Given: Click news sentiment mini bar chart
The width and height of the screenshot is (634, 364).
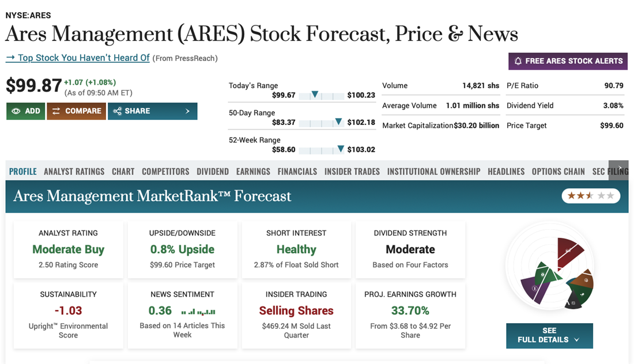Looking at the screenshot, I should click(x=198, y=312).
